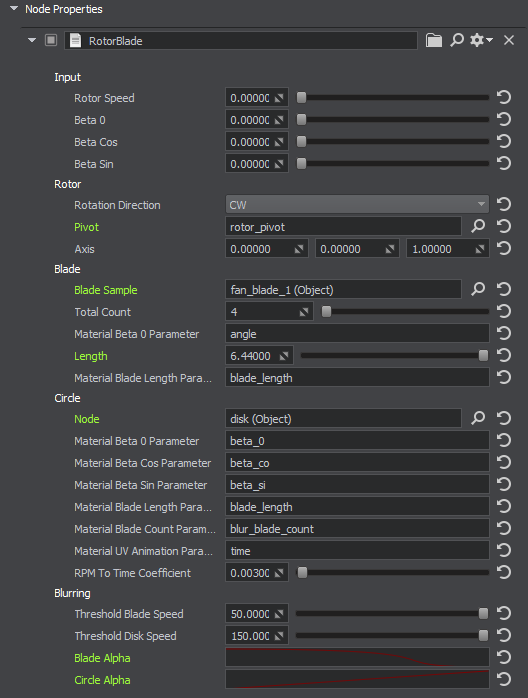Reset the Rotation Direction setting
This screenshot has height=698, width=528.
click(x=504, y=204)
